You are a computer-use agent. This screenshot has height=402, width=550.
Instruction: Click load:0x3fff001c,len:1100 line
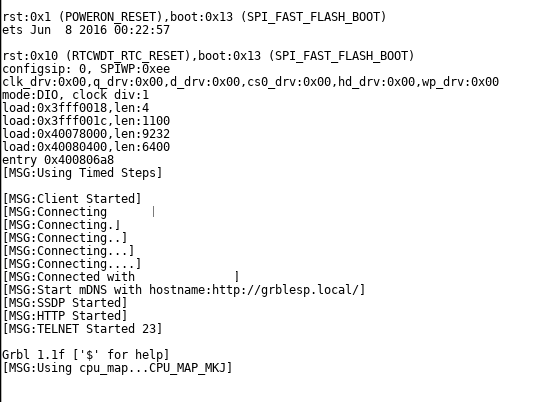(x=86, y=121)
